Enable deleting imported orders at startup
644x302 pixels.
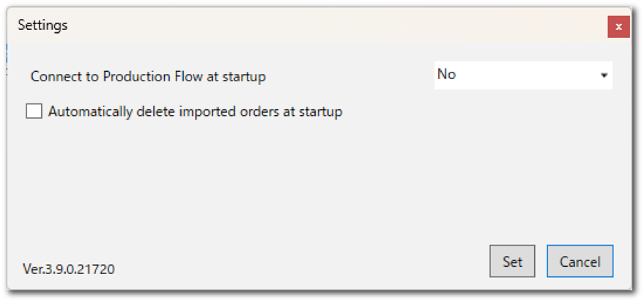point(34,112)
